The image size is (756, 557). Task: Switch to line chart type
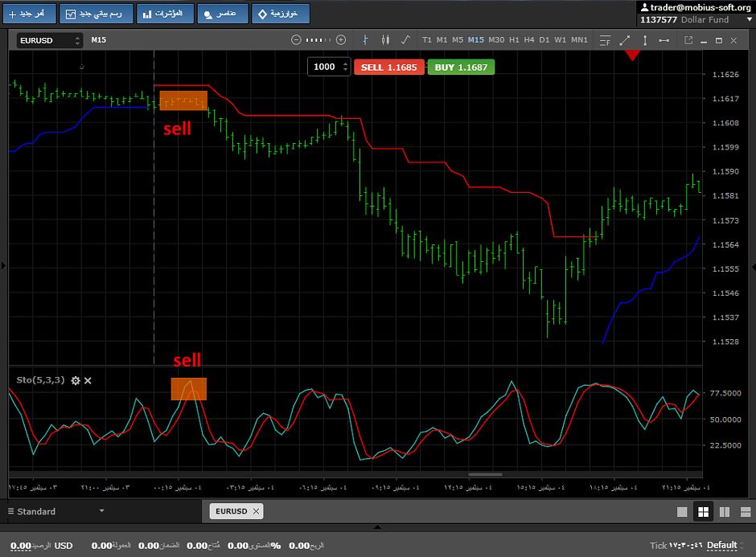coord(405,40)
